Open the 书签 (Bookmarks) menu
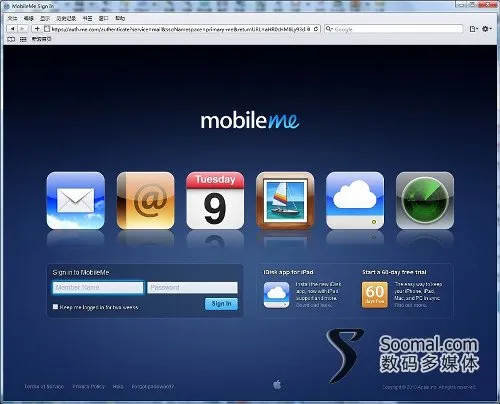This screenshot has width=500, height=404. pos(87,18)
